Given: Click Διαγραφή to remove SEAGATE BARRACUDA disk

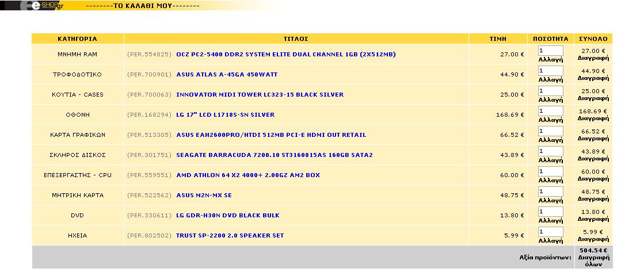Looking at the screenshot, I should tap(593, 158).
